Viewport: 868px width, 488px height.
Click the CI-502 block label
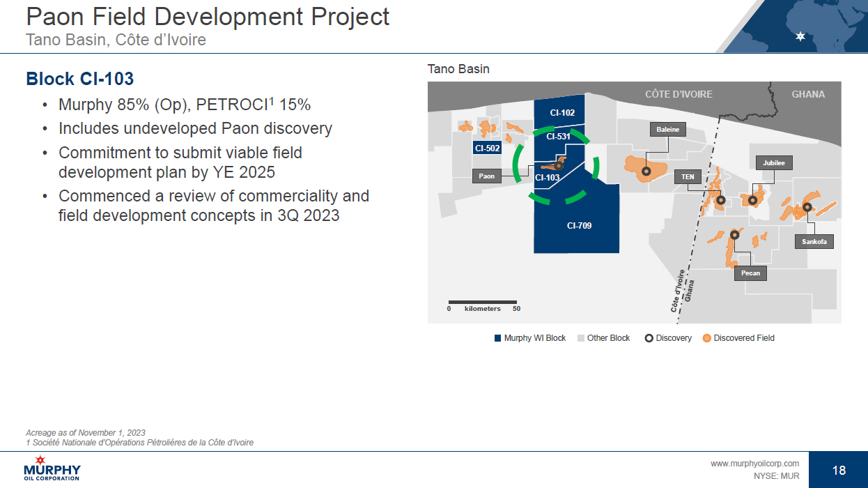(487, 148)
